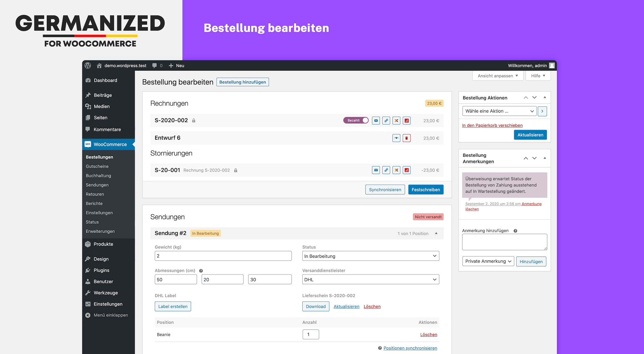
Task: Open the Bestellung Aktionen action selector
Action: point(499,111)
